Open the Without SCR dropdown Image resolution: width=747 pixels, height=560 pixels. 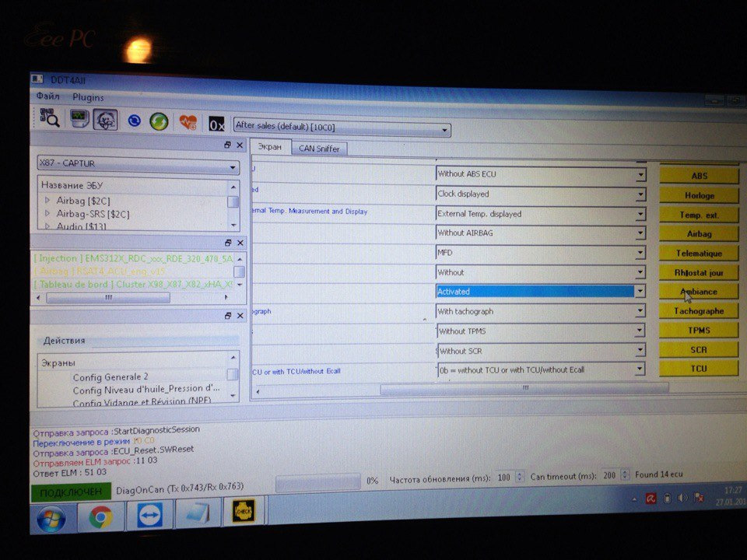point(540,351)
